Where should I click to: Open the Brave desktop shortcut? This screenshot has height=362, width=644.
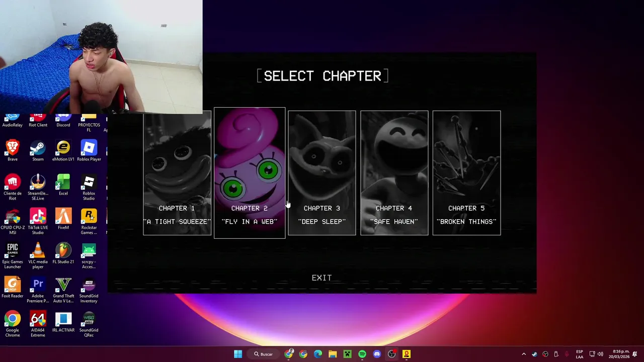coord(13,151)
